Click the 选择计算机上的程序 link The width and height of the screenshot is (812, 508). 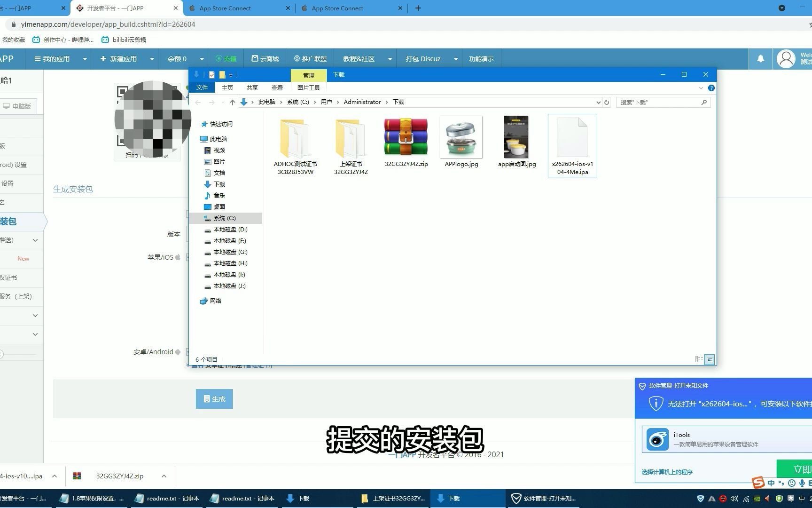(666, 472)
